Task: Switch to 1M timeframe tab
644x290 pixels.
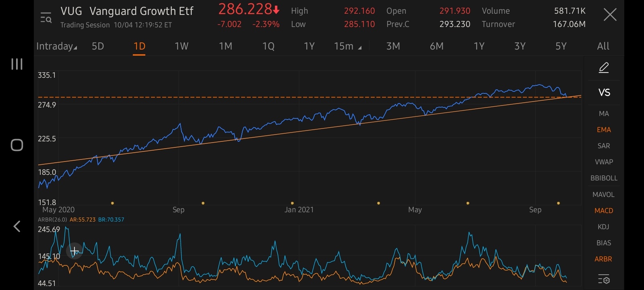Action: (225, 46)
